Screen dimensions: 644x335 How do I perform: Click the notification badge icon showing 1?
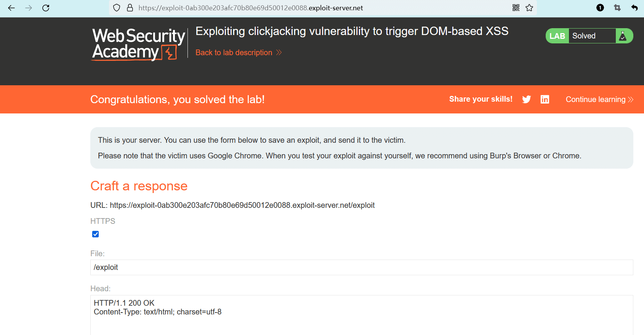pyautogui.click(x=600, y=8)
